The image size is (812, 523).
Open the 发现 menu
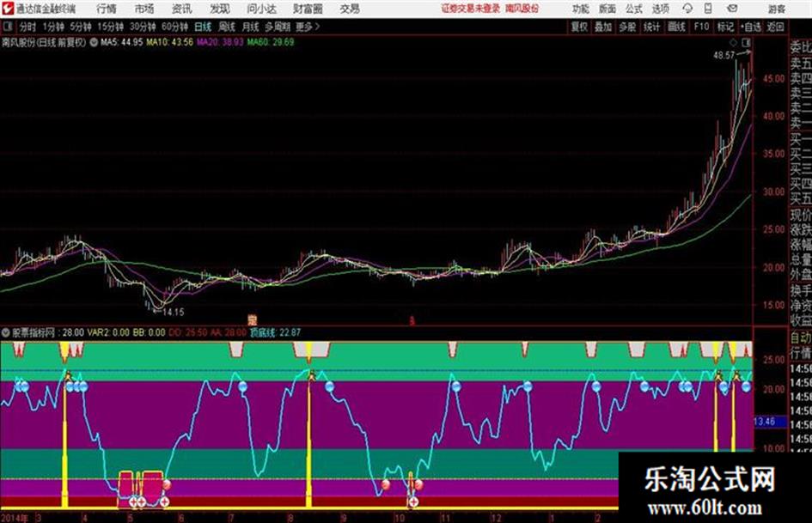point(220,9)
